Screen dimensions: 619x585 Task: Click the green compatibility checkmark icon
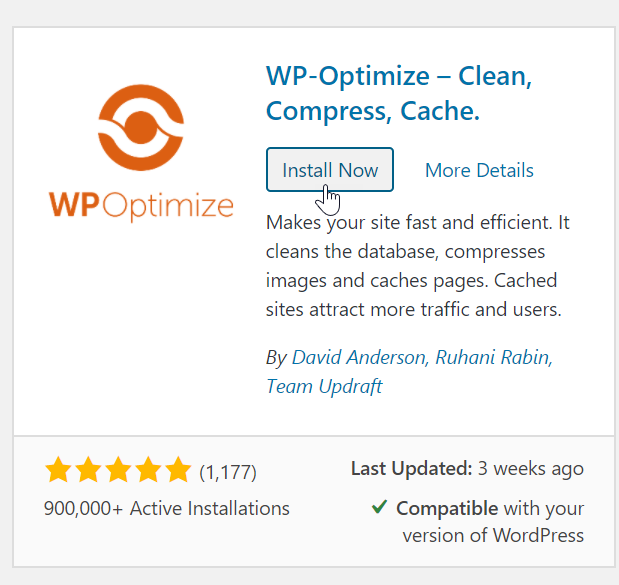[380, 507]
